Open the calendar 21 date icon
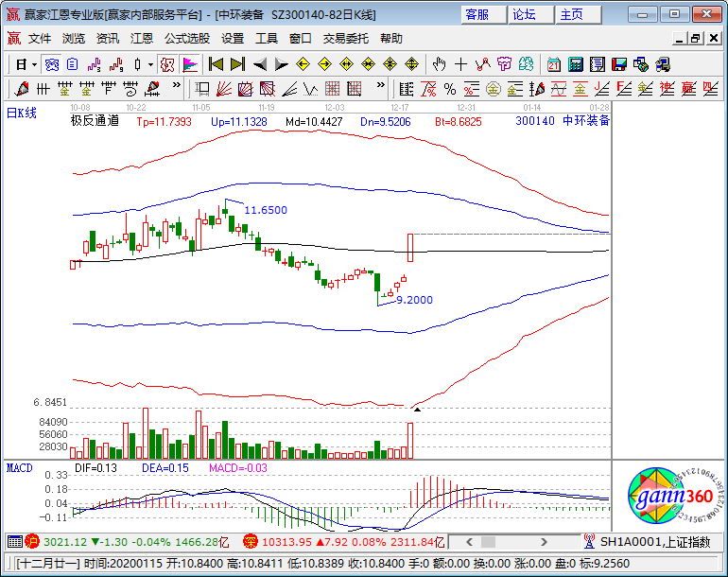This screenshot has width=728, height=577. pyautogui.click(x=553, y=64)
